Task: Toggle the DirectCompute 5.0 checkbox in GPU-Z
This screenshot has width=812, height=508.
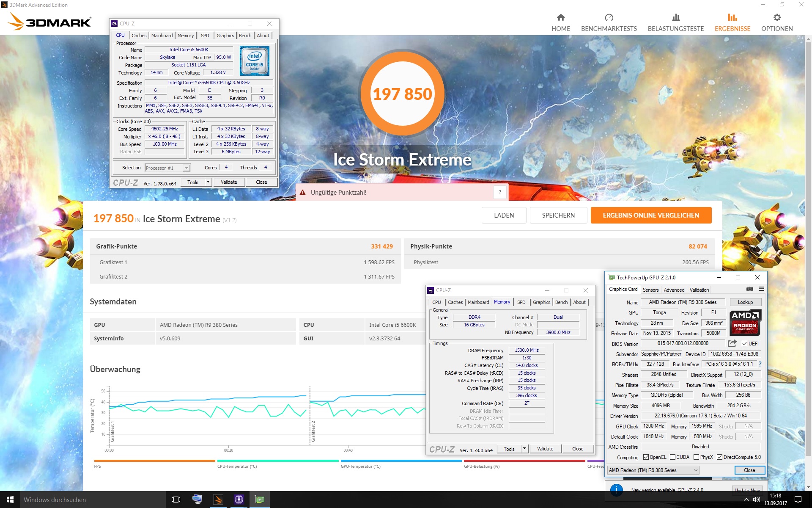Action: pyautogui.click(x=719, y=457)
